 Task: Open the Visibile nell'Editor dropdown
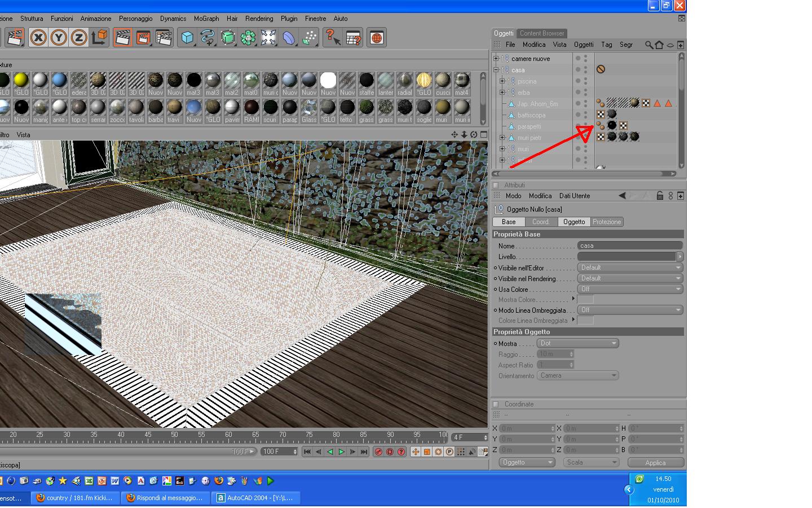tap(630, 268)
